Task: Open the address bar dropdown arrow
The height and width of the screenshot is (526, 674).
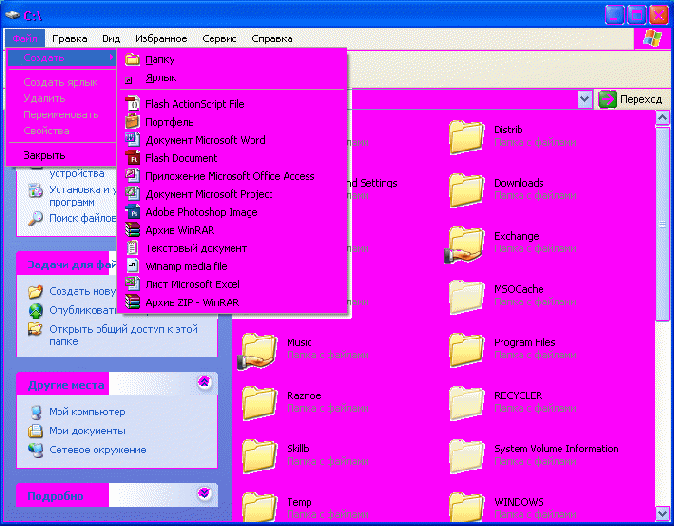Action: point(584,99)
